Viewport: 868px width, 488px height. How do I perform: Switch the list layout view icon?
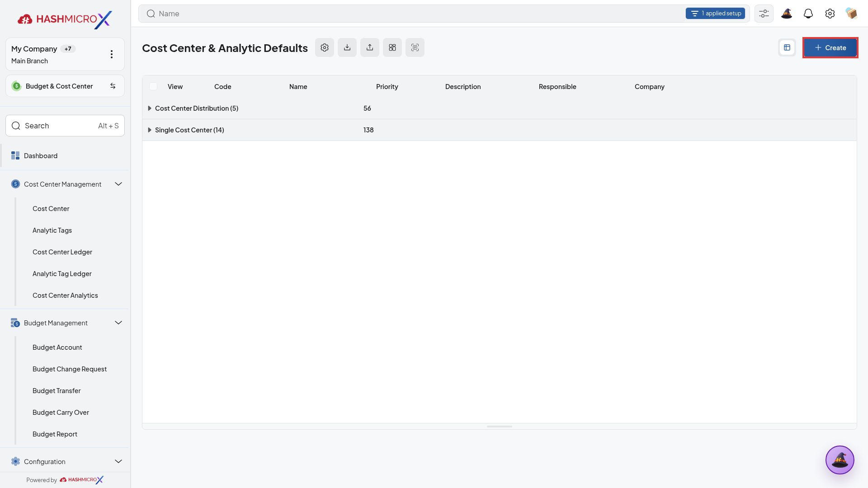coord(787,47)
